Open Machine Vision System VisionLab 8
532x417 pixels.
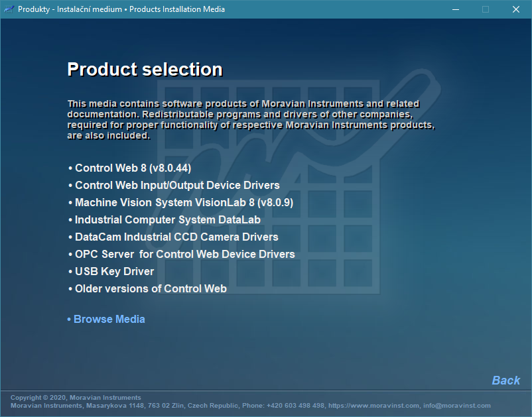click(x=183, y=202)
